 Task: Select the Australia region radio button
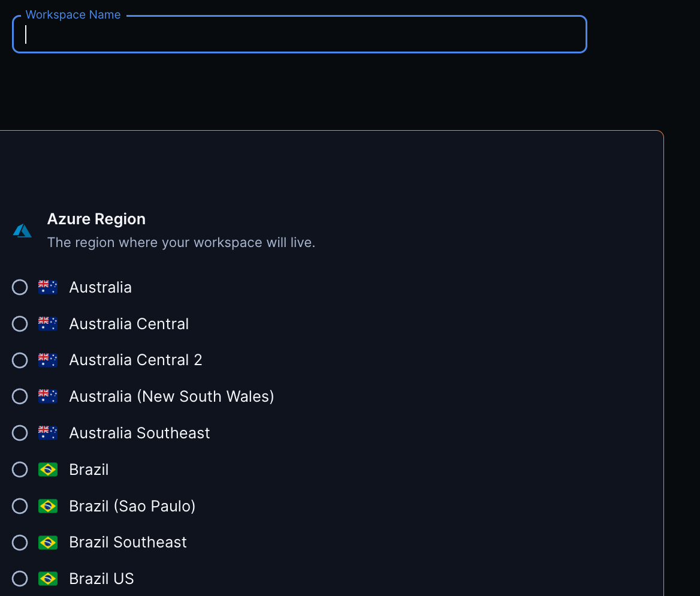[x=19, y=287]
